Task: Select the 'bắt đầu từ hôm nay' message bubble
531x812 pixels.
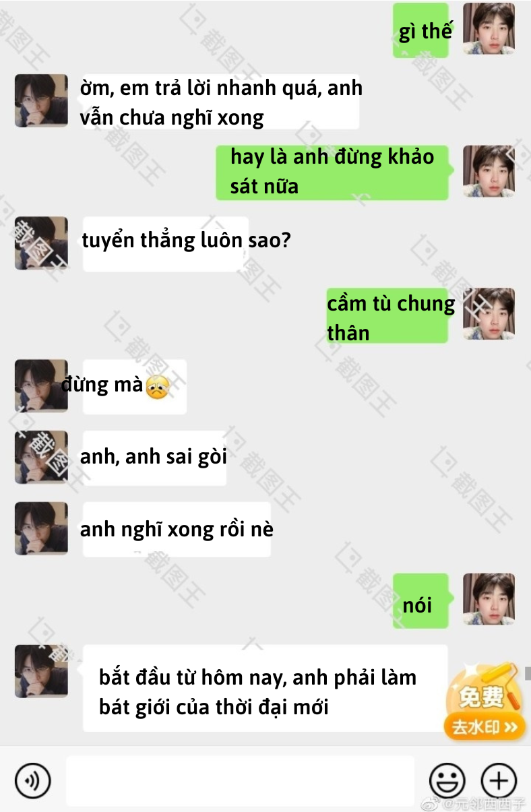Action: click(x=265, y=688)
